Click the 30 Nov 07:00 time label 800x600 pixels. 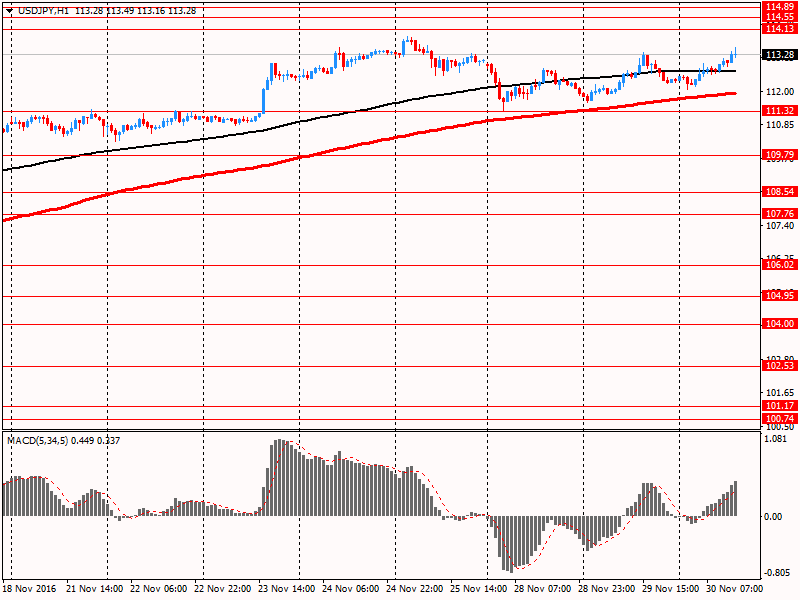tap(736, 590)
